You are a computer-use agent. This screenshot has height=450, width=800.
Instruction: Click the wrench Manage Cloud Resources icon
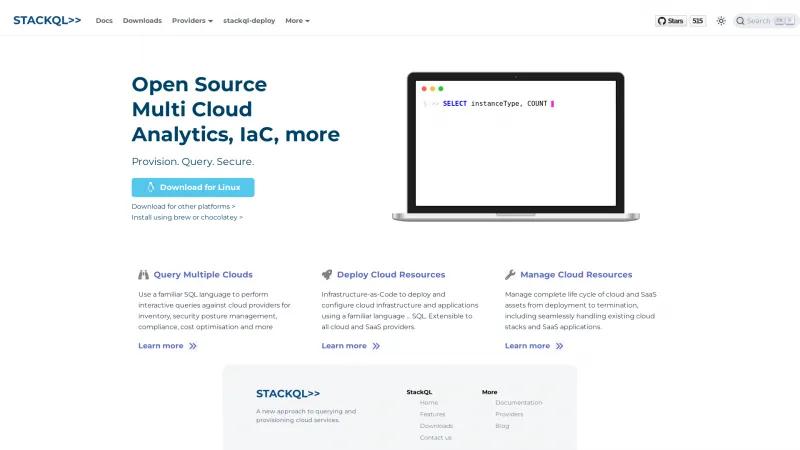(510, 274)
